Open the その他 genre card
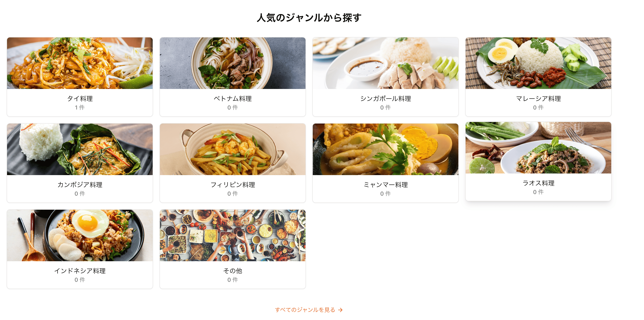644x320 pixels. [x=232, y=249]
